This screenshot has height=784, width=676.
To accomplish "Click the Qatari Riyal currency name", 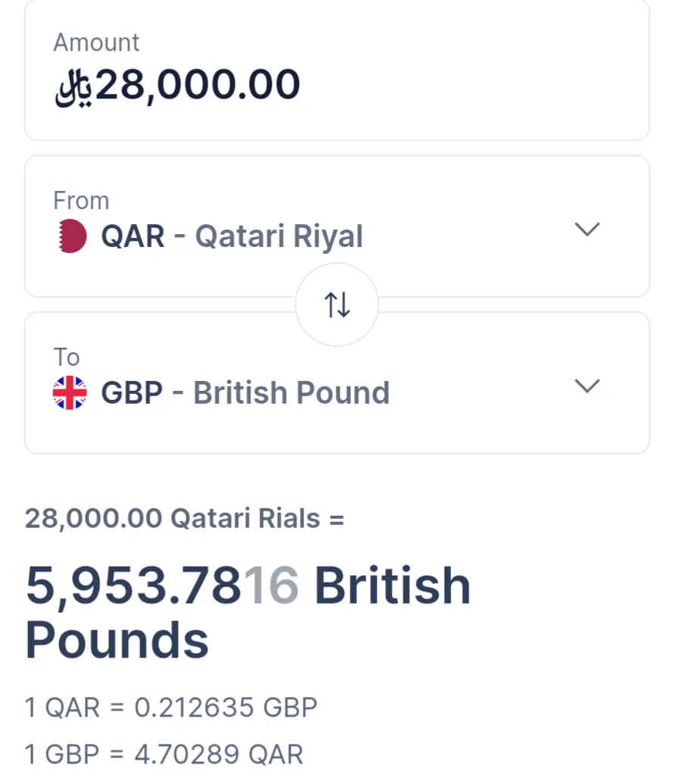I will 279,236.
